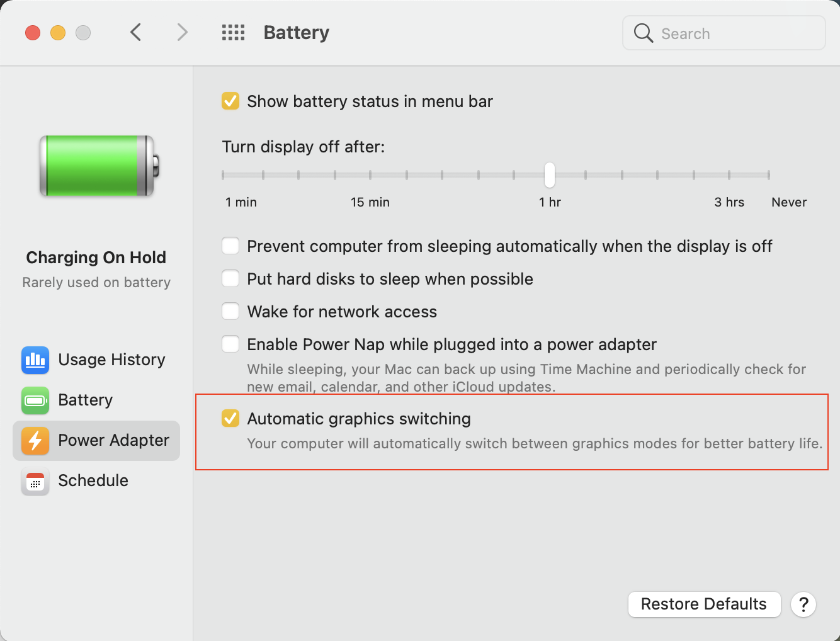Disable Automatic graphics switching
This screenshot has width=840, height=641.
click(230, 419)
